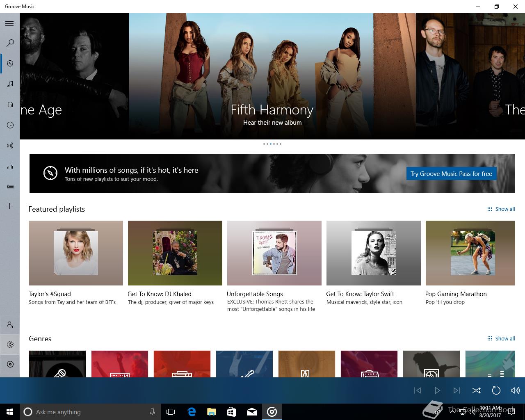Screen dimensions: 525x420
Task: Open Windows Start menu
Action: point(10,412)
